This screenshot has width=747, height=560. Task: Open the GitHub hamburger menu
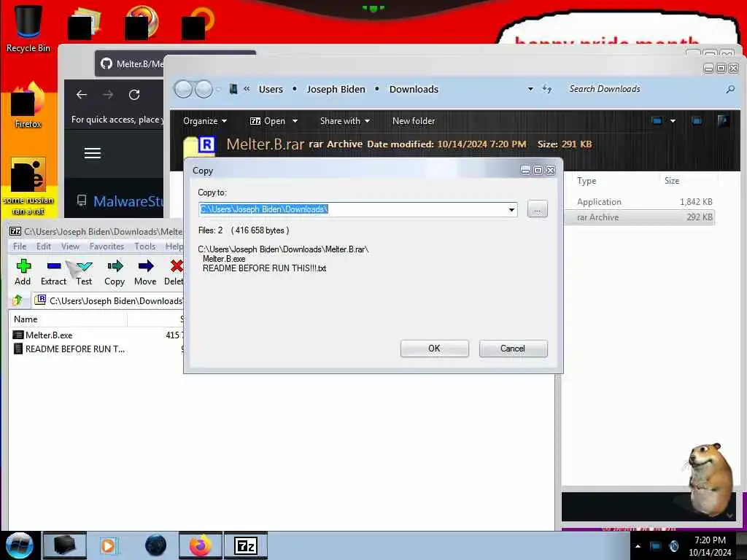(93, 153)
